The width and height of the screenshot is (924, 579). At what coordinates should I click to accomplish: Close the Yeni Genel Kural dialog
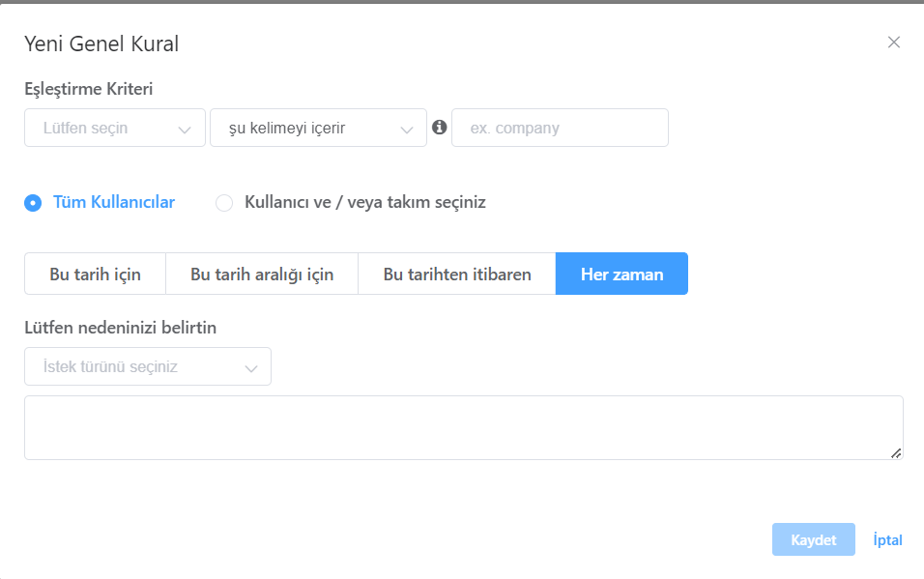pos(894,42)
